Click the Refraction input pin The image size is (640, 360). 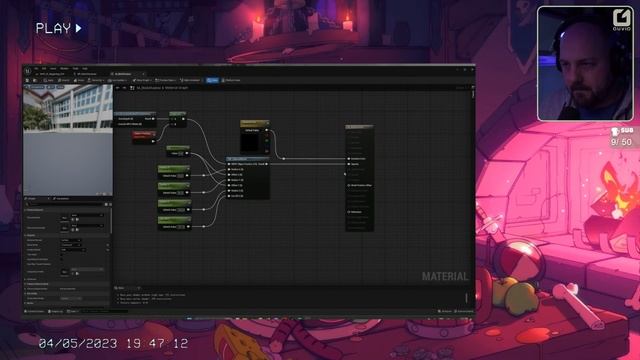(x=349, y=212)
